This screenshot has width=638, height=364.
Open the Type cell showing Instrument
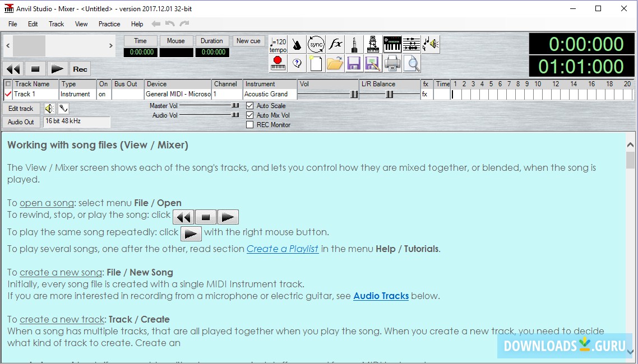[x=78, y=94]
